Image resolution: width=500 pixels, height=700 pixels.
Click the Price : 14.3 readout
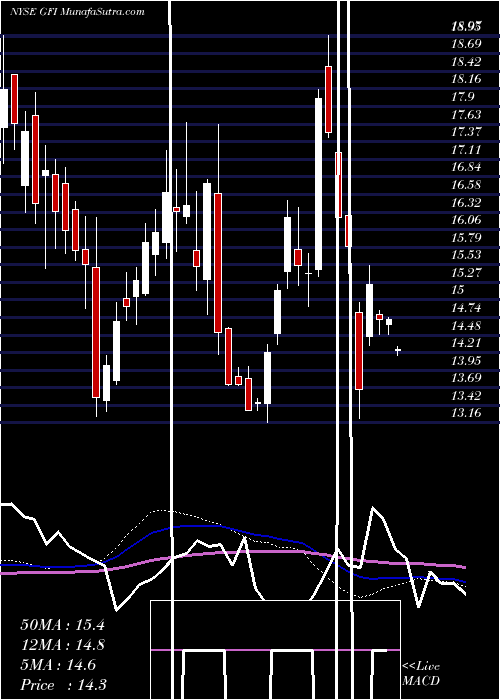pyautogui.click(x=63, y=685)
